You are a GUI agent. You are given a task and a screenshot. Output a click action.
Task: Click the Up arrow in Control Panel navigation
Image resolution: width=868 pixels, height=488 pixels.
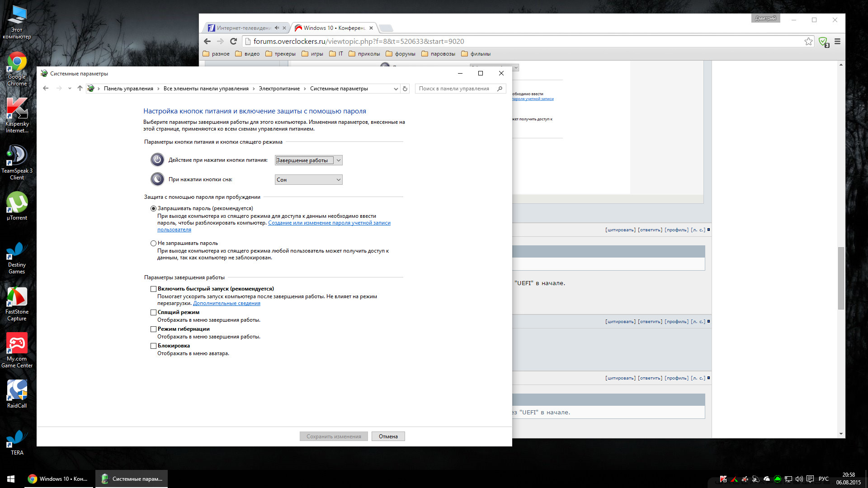tap(80, 89)
